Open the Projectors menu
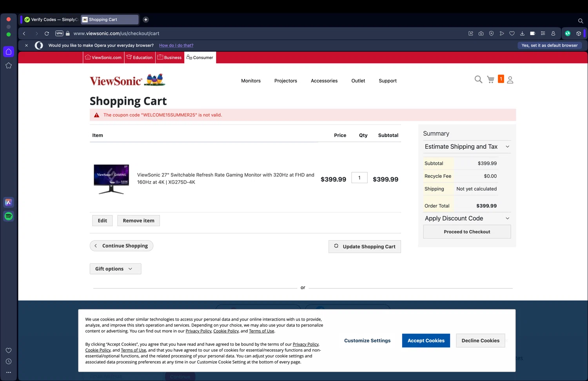Screen dimensions: 588x381 (286, 81)
